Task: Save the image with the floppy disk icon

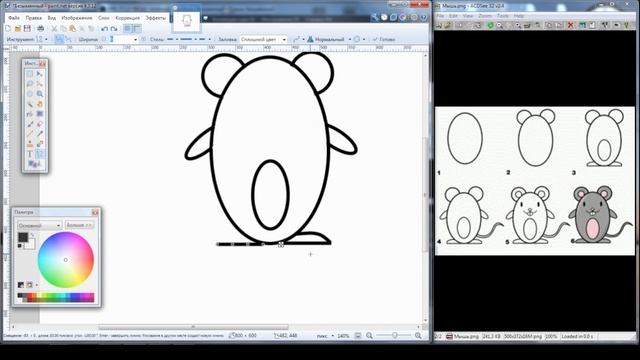Action: click(x=27, y=29)
